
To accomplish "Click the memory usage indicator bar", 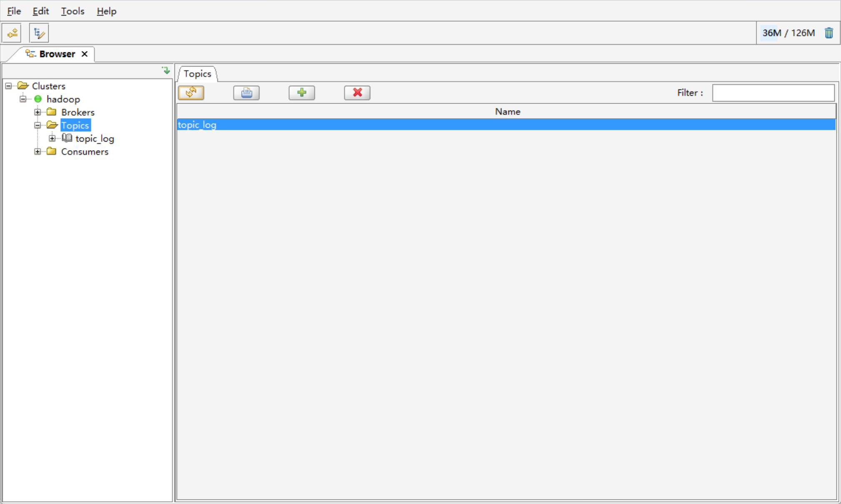I will point(788,33).
